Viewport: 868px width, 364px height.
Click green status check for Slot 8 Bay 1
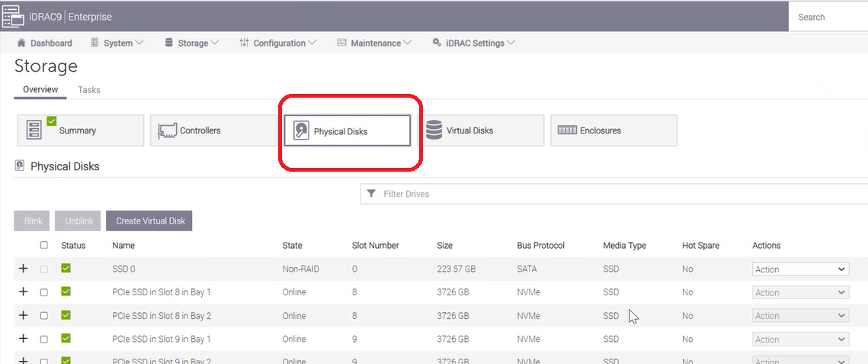66,292
